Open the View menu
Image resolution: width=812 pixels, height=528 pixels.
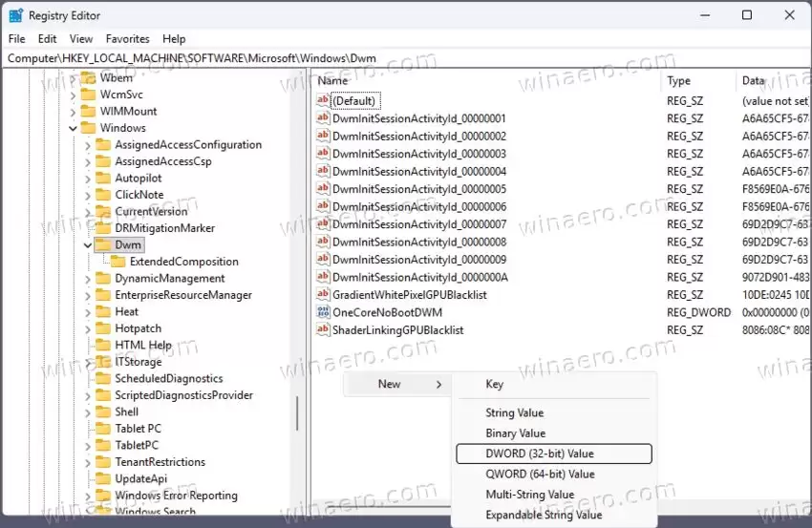[81, 39]
